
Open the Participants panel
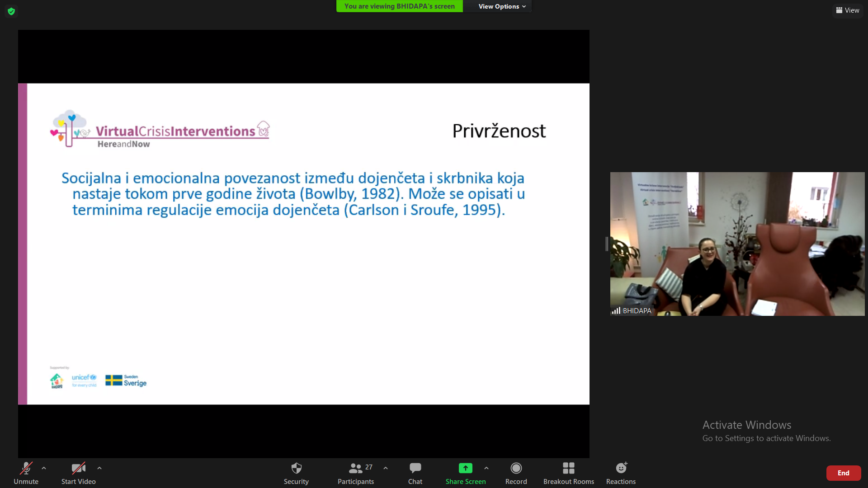click(356, 473)
